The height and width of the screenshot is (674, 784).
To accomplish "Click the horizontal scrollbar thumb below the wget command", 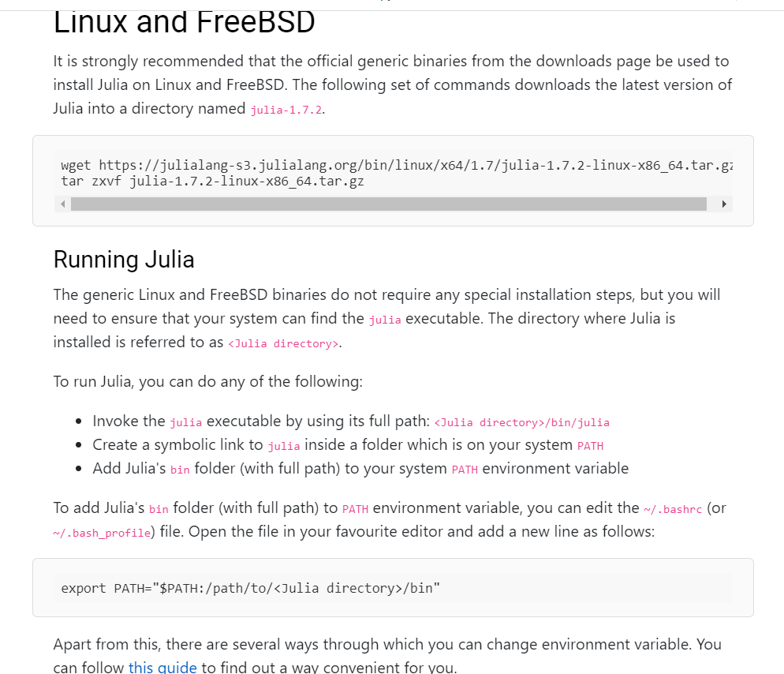I will click(x=390, y=204).
